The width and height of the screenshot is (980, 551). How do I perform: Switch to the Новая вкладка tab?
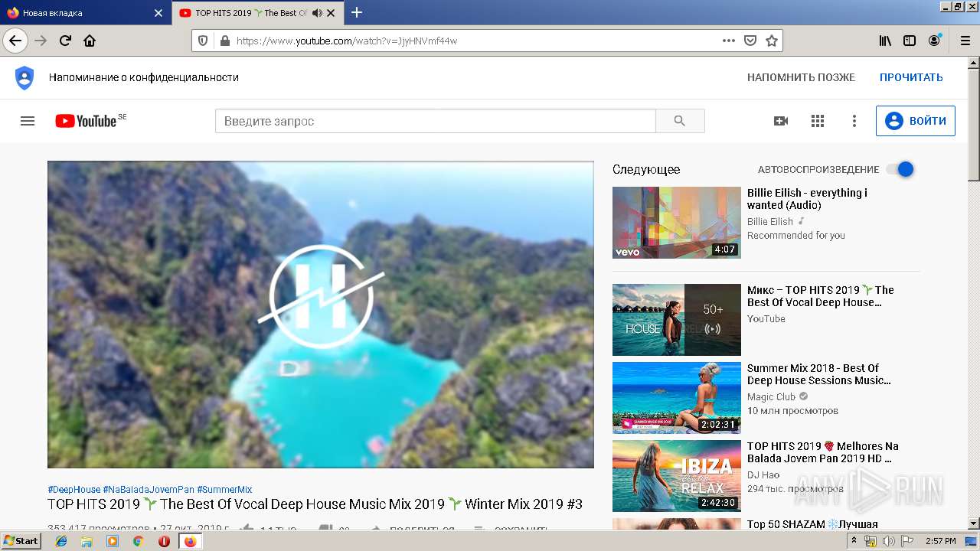(x=86, y=13)
